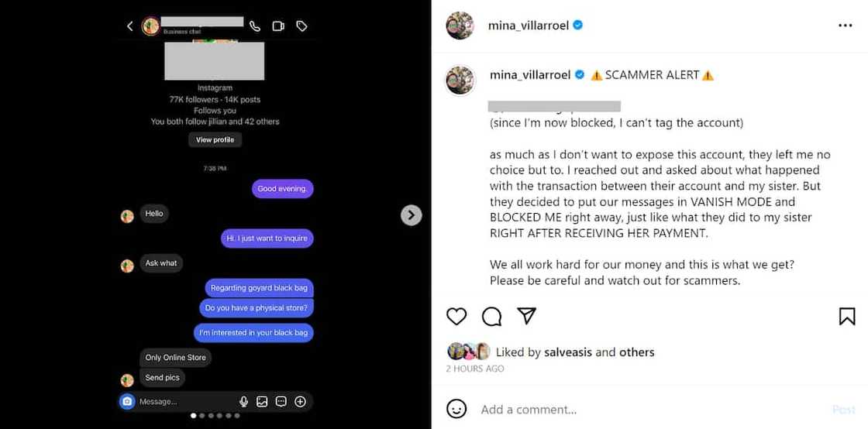868x429 pixels.
Task: Open mina_villarroel profile link in header
Action: [529, 26]
